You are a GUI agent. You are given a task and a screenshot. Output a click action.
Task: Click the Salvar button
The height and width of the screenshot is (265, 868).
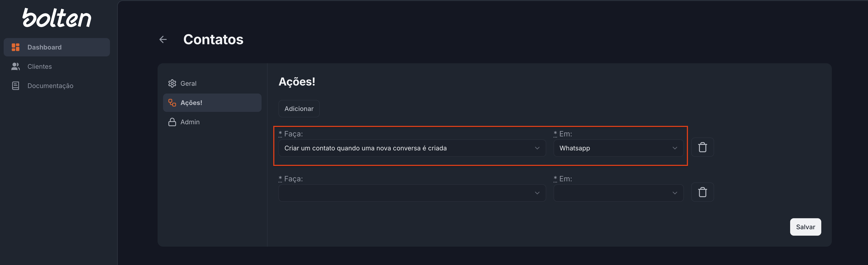(805, 227)
